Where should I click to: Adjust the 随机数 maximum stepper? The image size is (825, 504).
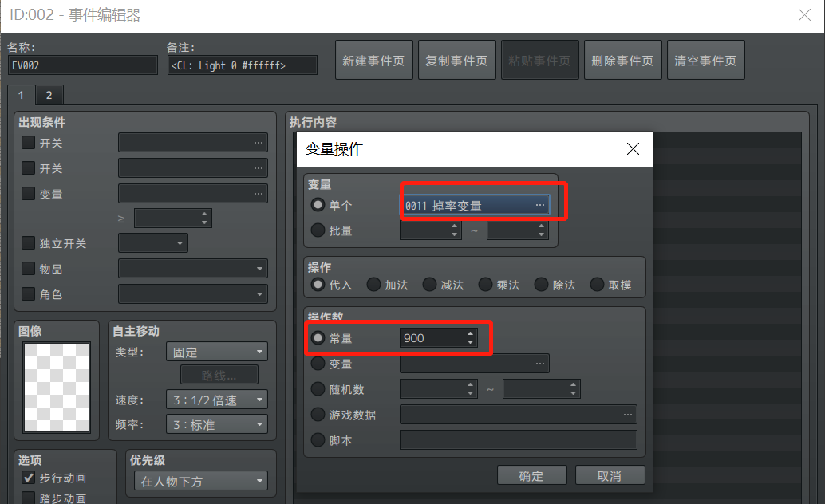point(573,389)
